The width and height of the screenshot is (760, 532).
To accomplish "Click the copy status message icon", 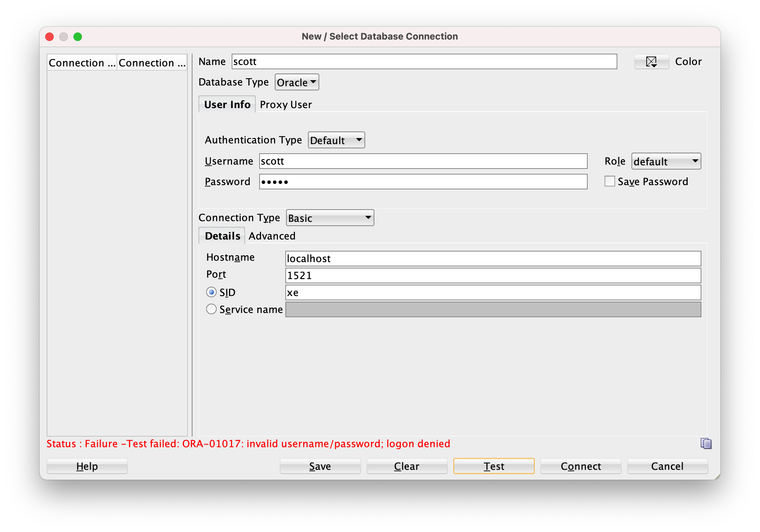I will pyautogui.click(x=706, y=443).
